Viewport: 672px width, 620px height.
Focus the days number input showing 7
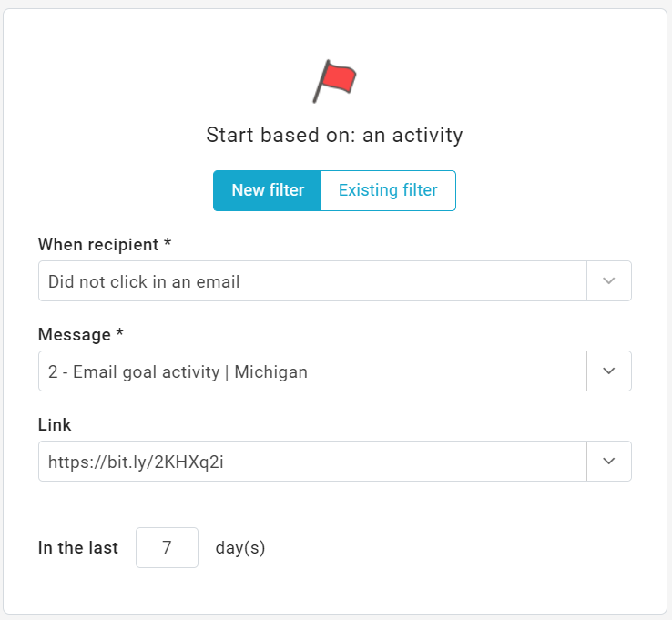167,548
